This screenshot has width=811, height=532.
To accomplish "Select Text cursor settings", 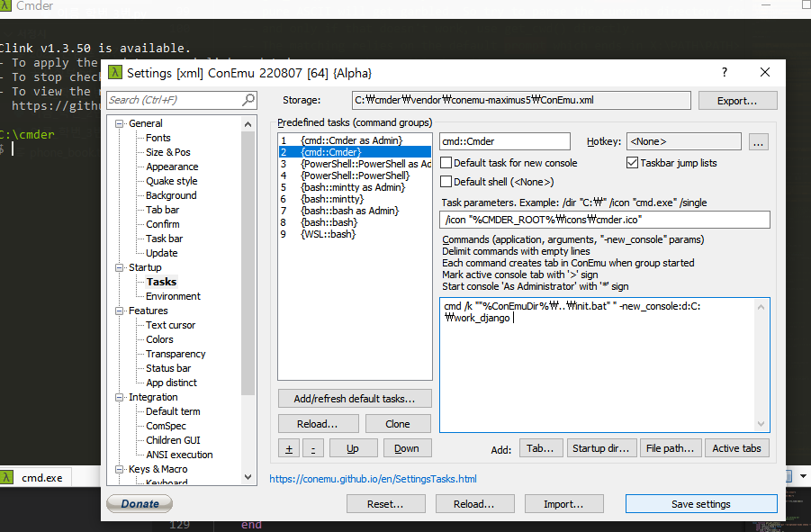I will click(x=170, y=325).
